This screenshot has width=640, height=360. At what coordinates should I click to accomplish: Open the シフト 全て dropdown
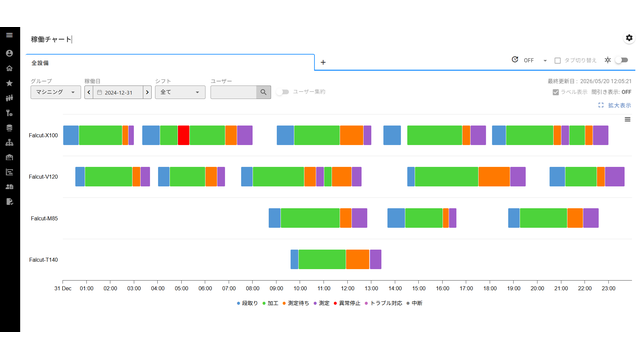[180, 92]
